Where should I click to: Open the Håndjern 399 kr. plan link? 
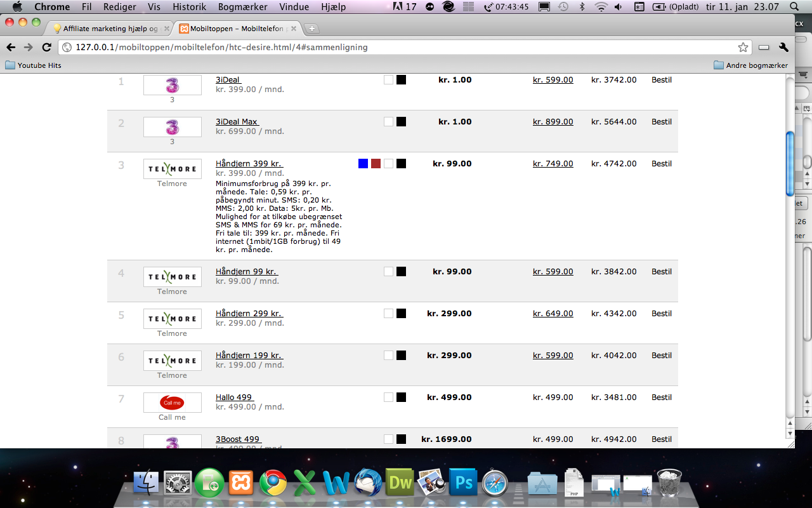point(249,164)
